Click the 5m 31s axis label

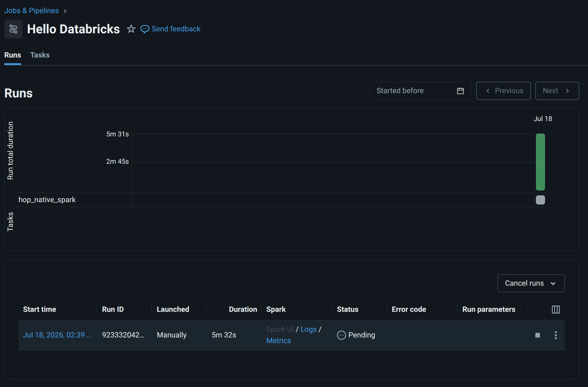point(117,134)
